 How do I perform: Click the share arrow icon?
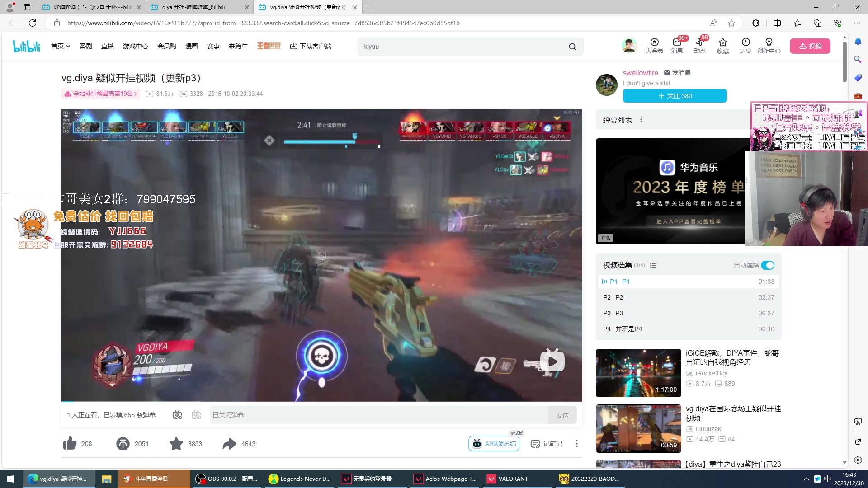[x=230, y=444]
